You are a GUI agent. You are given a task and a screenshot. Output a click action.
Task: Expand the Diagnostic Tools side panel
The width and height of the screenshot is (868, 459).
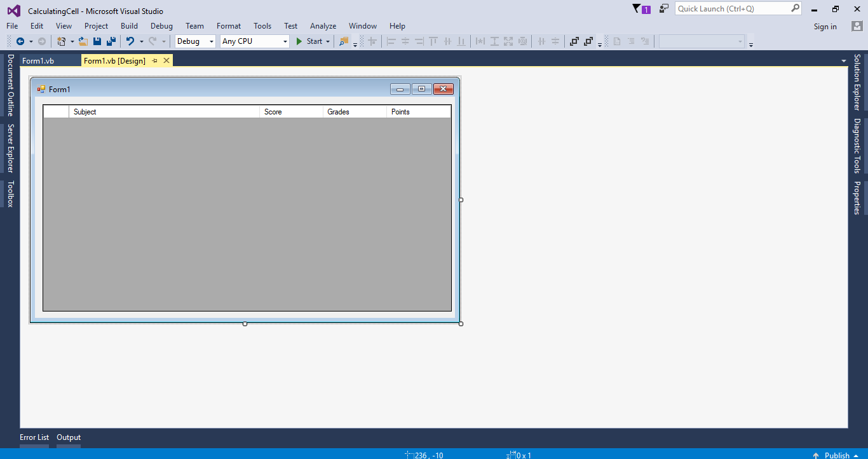click(x=857, y=146)
